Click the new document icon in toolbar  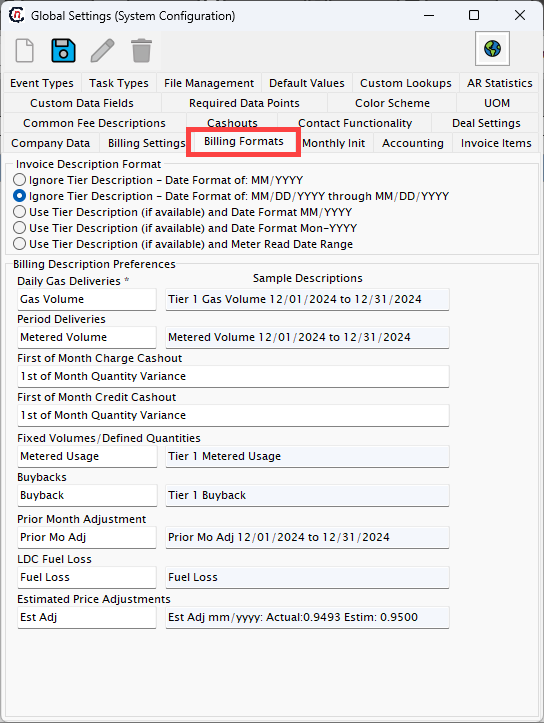25,50
